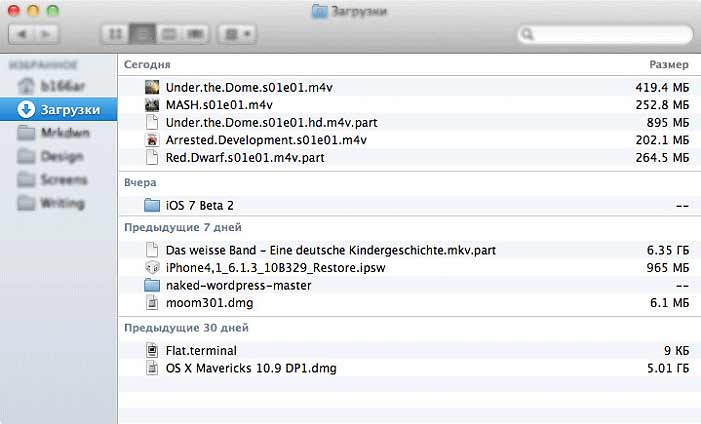Click the Red.Dwarf.s01e01.m4v.part document icon

click(x=152, y=157)
